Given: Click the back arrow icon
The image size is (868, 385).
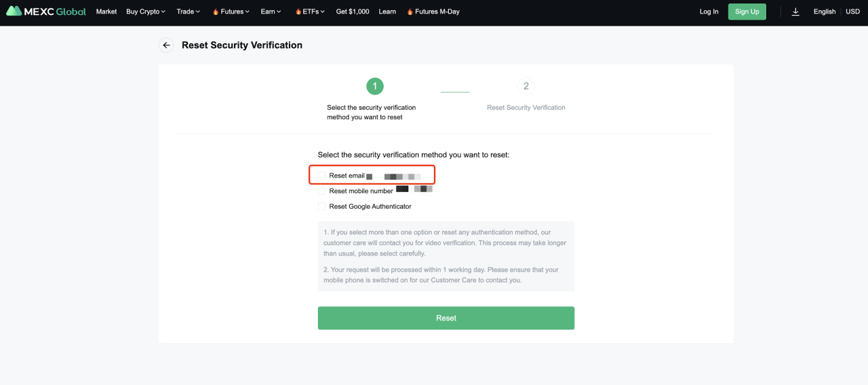Looking at the screenshot, I should click(166, 45).
